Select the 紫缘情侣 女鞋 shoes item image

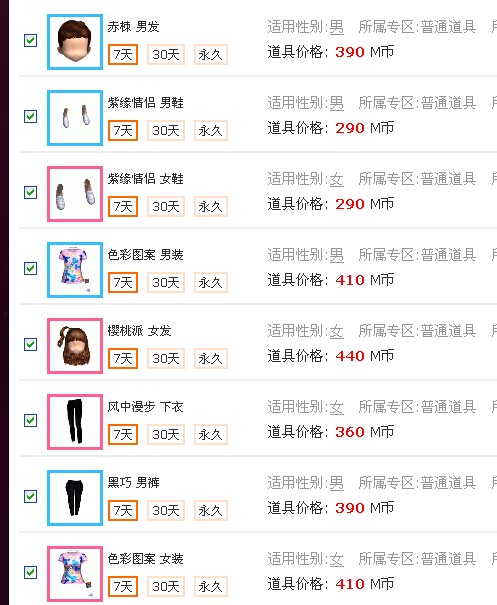[x=75, y=194]
